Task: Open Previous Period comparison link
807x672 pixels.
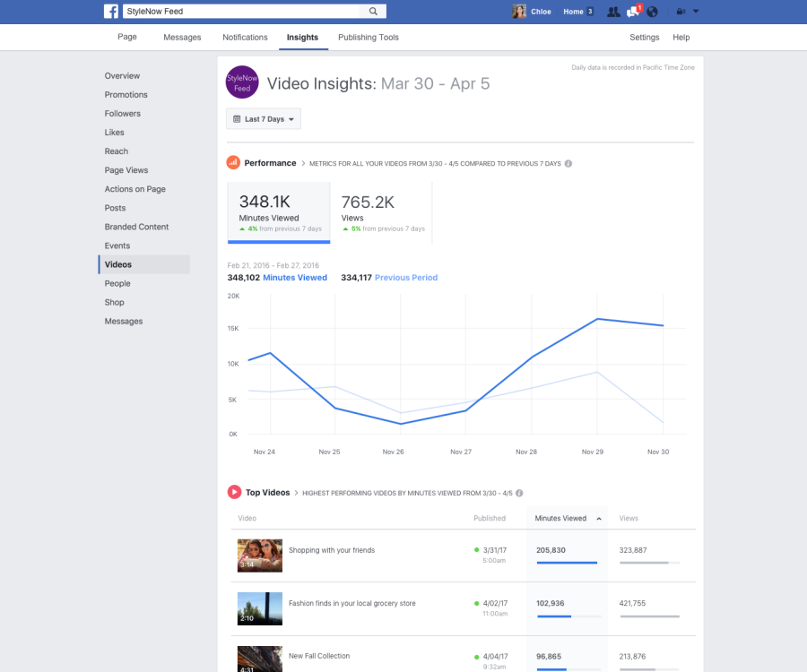Action: coord(405,278)
